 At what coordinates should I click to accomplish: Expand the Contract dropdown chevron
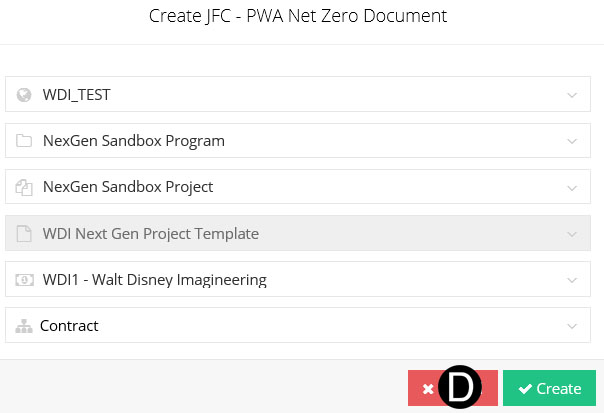[572, 326]
